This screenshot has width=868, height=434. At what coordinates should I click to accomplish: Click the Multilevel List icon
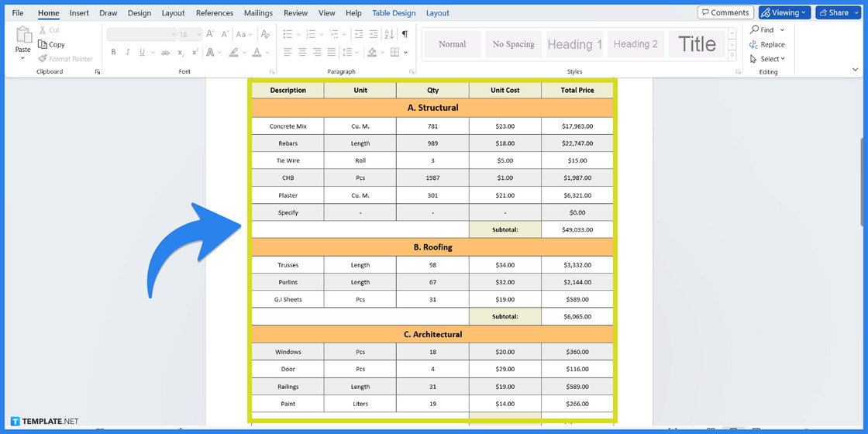334,34
